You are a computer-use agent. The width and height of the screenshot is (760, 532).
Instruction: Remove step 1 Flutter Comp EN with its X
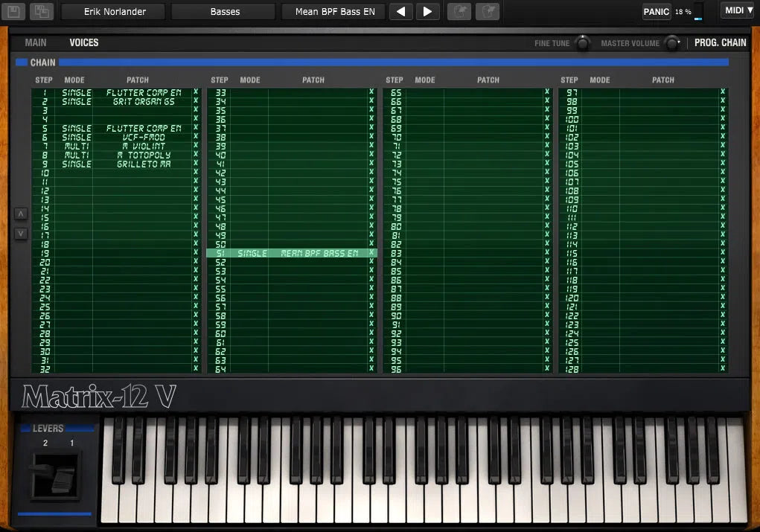click(x=197, y=93)
